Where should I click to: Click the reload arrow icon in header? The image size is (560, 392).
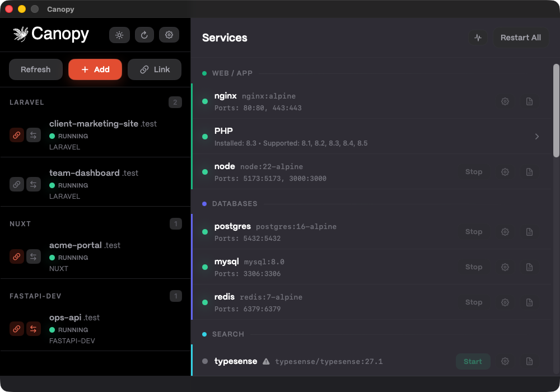(x=144, y=35)
